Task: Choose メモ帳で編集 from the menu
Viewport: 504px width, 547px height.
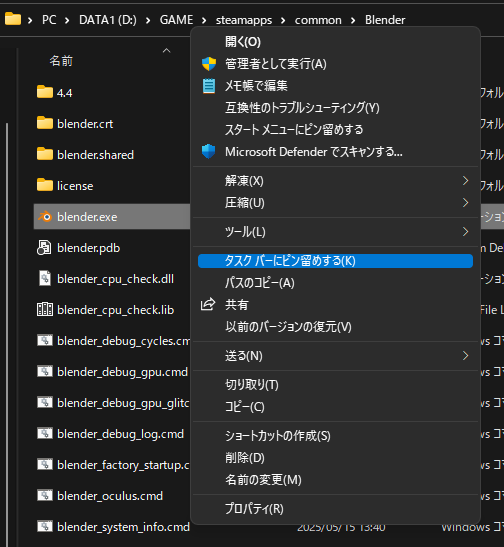Action: tap(336, 86)
